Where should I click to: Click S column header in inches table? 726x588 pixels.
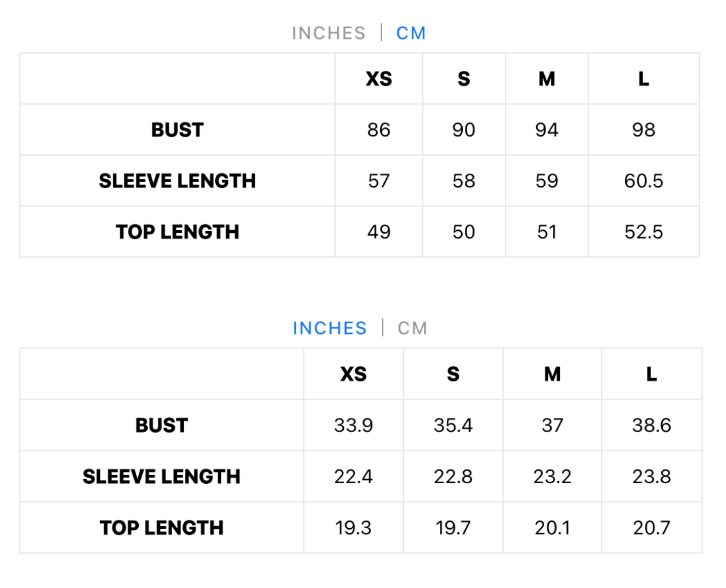[453, 374]
